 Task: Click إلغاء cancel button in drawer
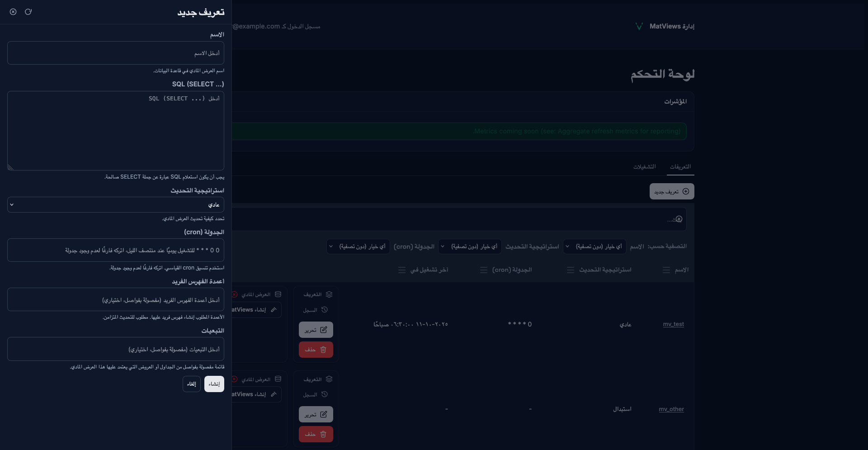pos(192,384)
